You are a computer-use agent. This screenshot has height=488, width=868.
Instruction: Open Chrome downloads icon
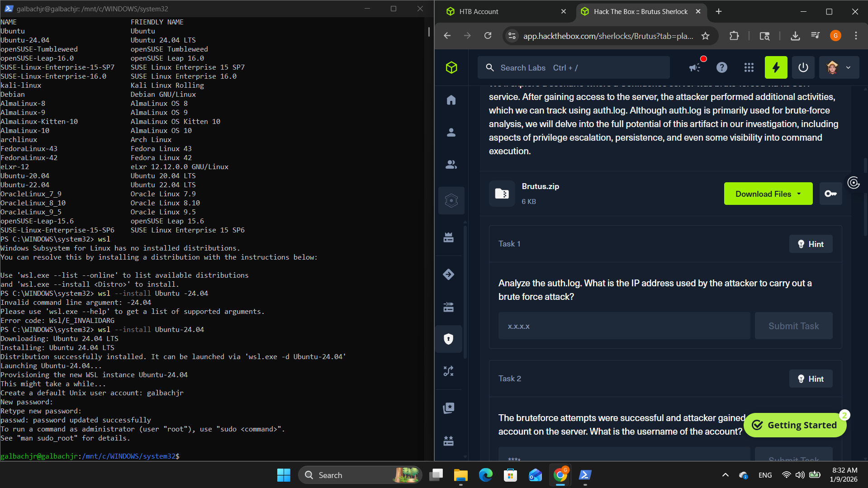point(795,36)
